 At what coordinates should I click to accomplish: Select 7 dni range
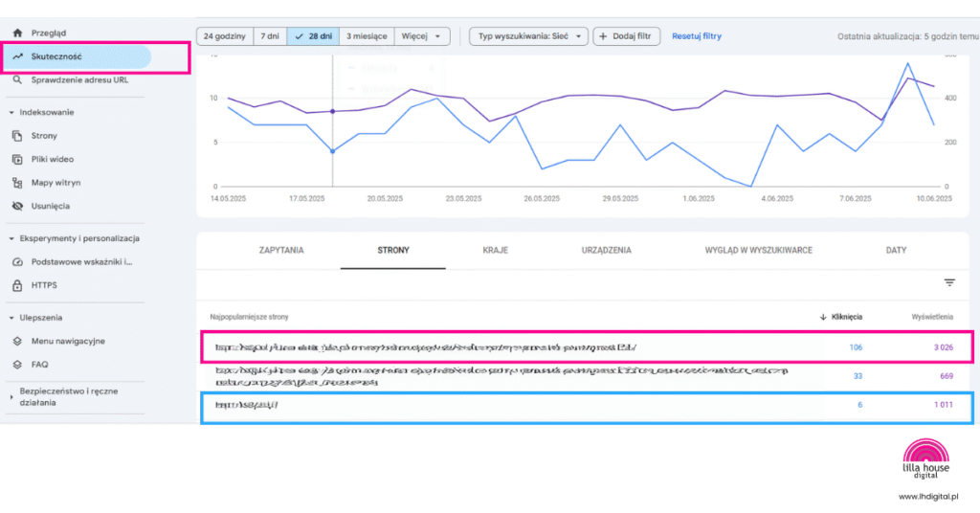(x=270, y=36)
